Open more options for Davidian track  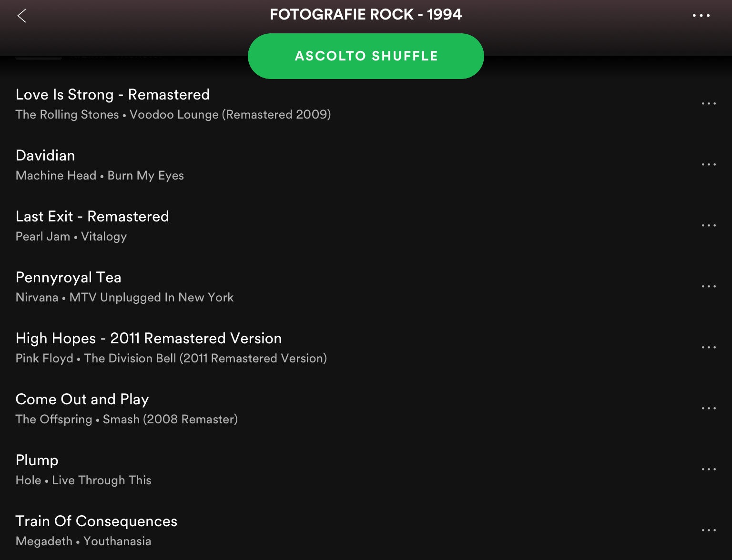point(708,165)
